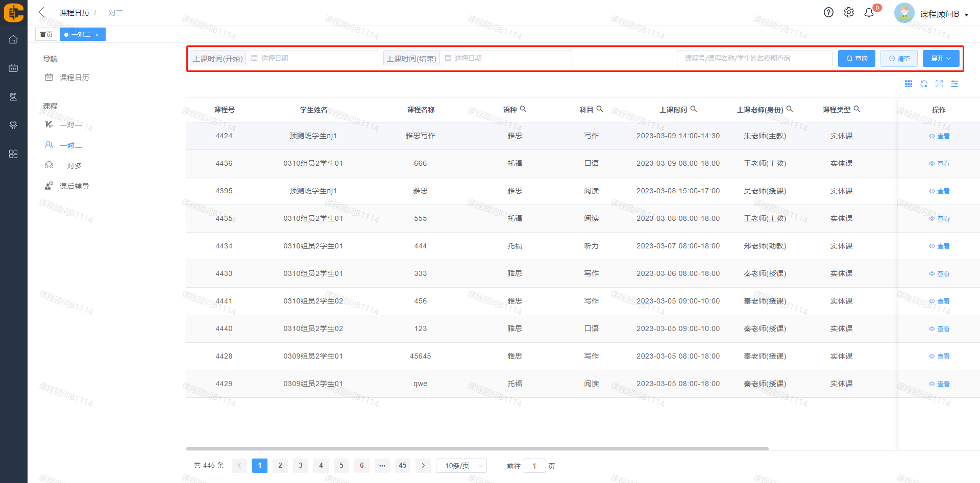
Task: Open the column settings icon
Action: click(954, 84)
